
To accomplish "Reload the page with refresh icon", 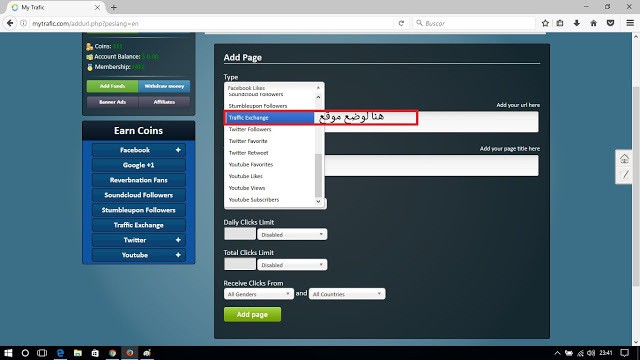I will 401,23.
